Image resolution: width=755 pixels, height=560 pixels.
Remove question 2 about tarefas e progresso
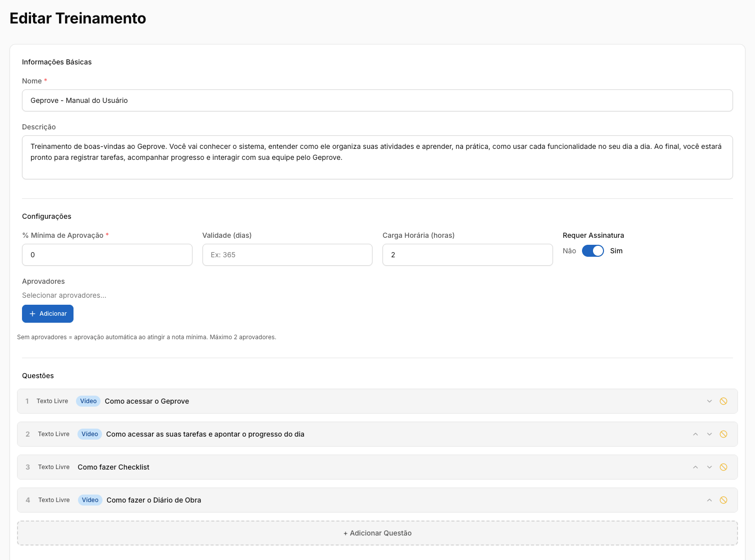pyautogui.click(x=723, y=434)
